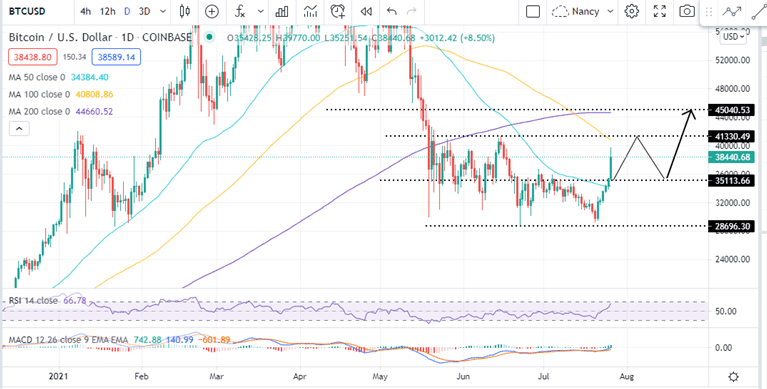Open the Nancy saved layout cloud

[x=576, y=11]
